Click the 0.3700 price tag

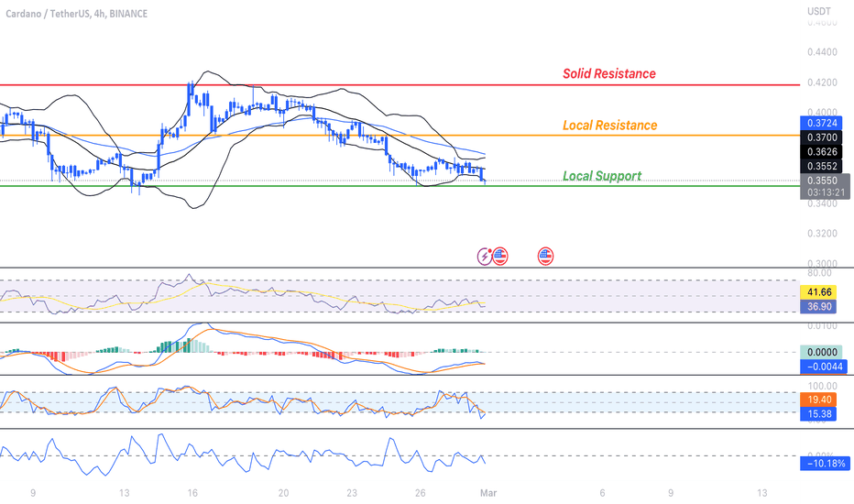(821, 137)
